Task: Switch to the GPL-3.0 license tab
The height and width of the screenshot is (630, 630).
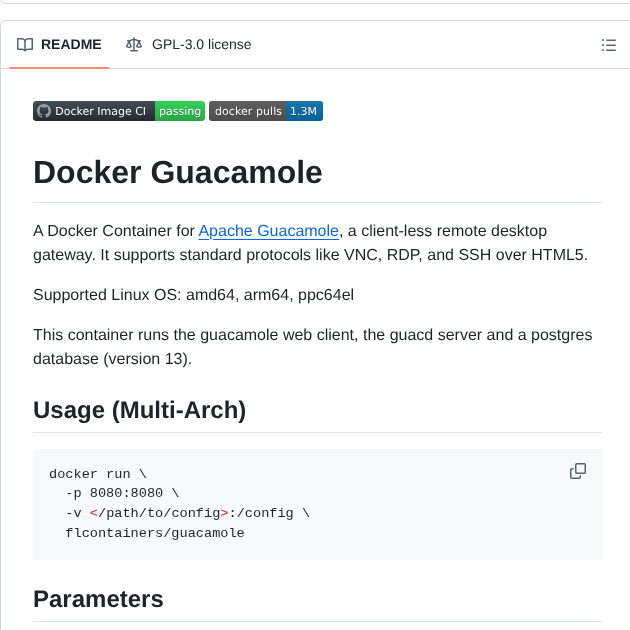Action: (188, 45)
